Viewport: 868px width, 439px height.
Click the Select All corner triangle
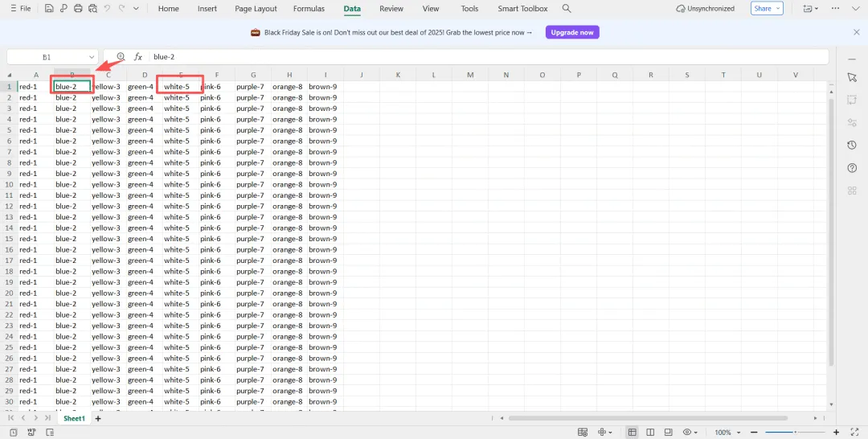click(x=10, y=76)
